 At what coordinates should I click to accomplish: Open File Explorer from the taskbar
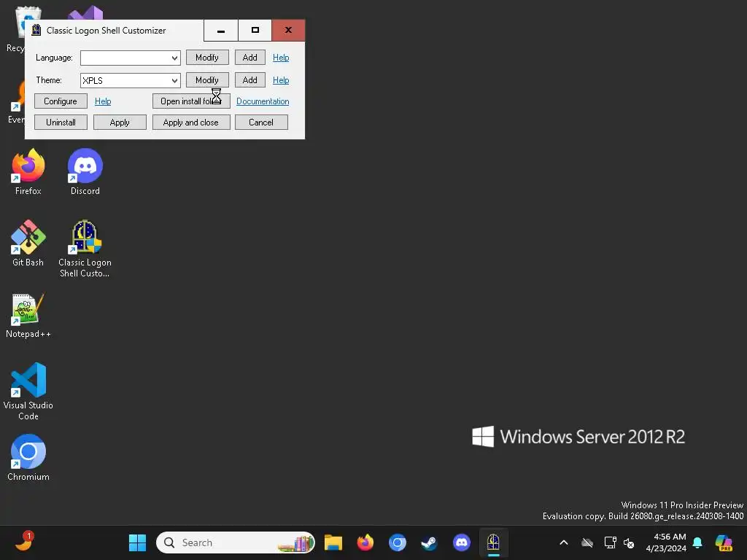[x=333, y=542]
